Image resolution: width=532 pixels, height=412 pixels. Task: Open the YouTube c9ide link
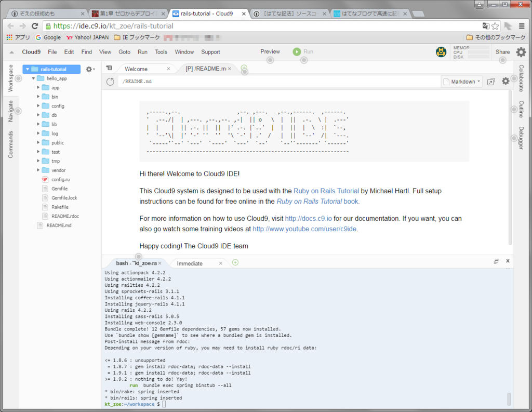click(x=304, y=229)
